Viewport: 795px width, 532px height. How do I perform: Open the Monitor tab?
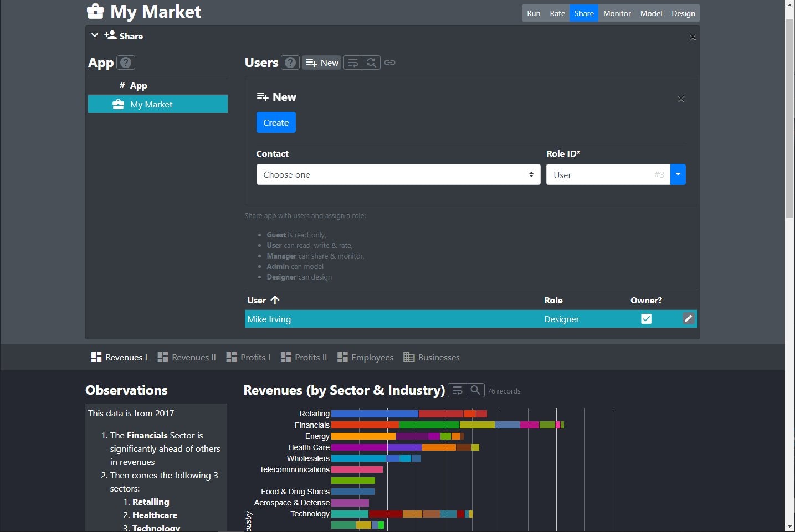click(617, 13)
